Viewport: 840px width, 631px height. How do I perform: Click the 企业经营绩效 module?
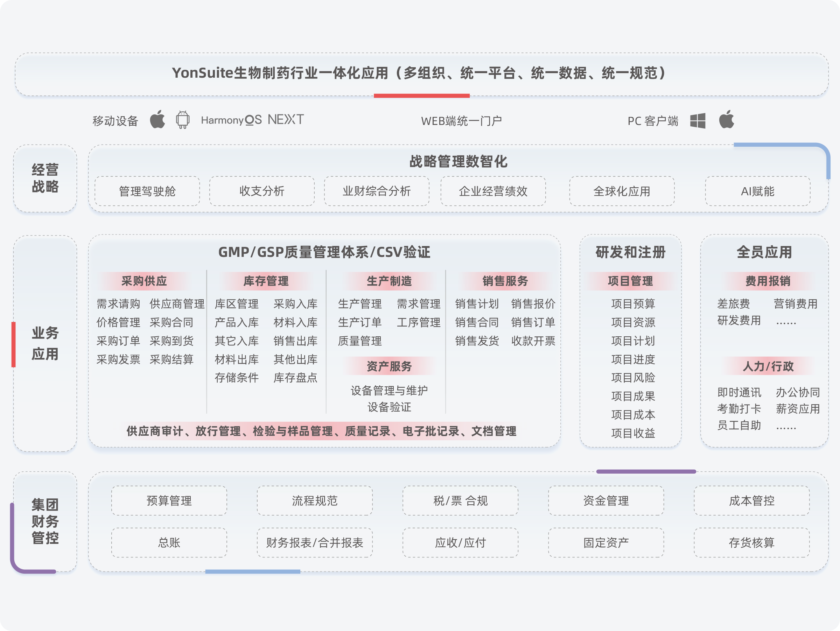point(492,191)
